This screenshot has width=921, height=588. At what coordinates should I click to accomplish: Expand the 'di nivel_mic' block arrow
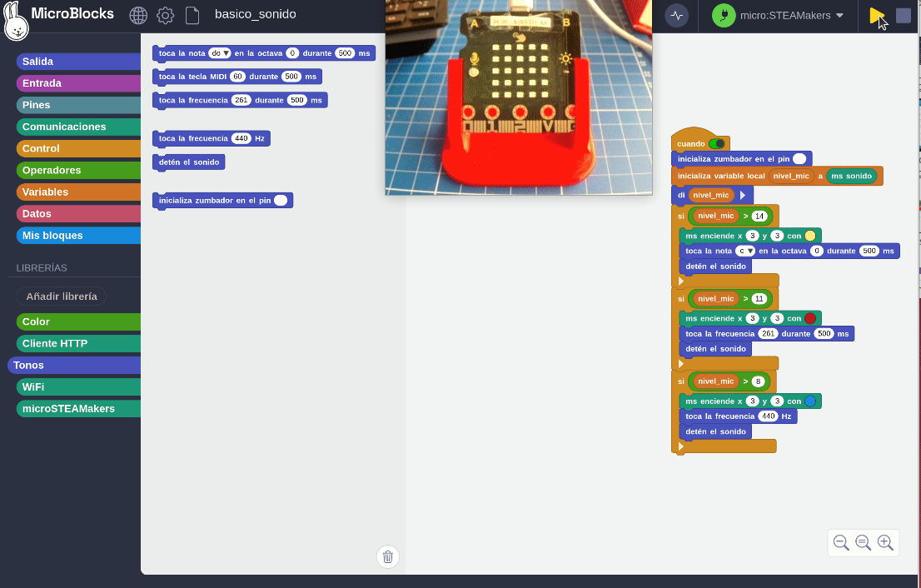(x=743, y=195)
